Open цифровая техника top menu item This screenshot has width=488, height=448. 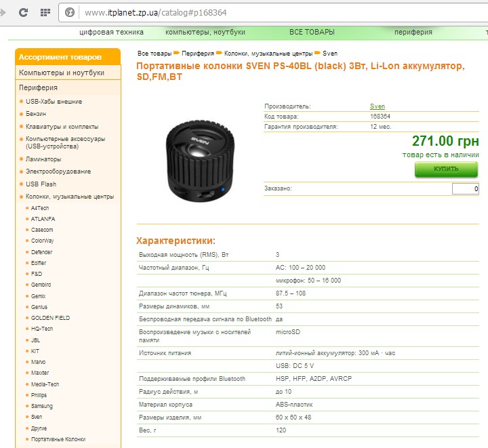[x=111, y=32]
